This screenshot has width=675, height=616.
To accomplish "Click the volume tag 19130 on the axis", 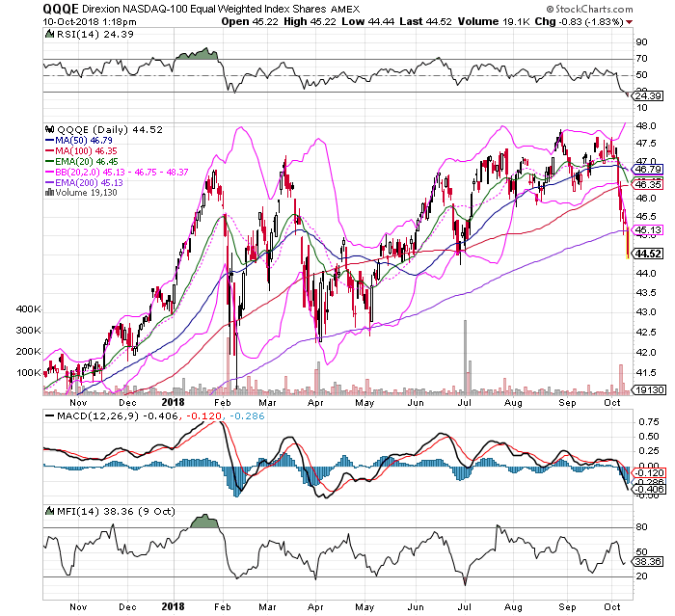I will tap(649, 390).
